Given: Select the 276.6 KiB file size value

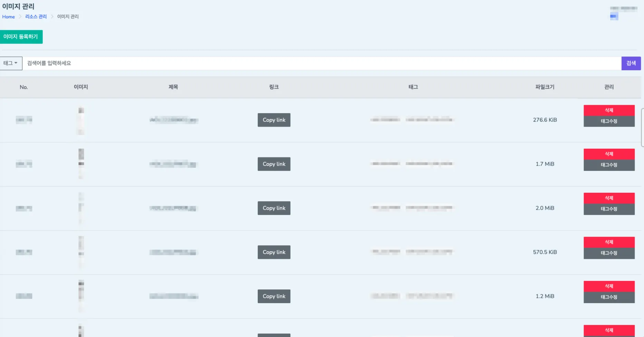Looking at the screenshot, I should (545, 120).
